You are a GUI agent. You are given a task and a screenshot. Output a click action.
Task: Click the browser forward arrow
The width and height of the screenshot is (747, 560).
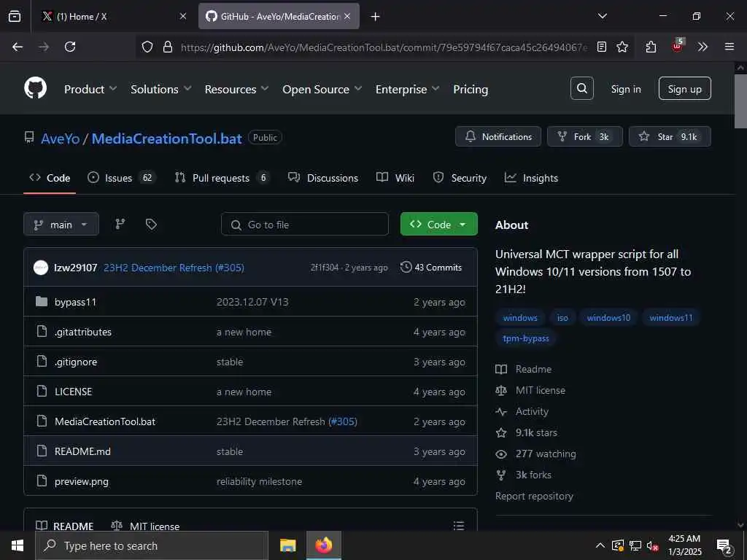(43, 47)
